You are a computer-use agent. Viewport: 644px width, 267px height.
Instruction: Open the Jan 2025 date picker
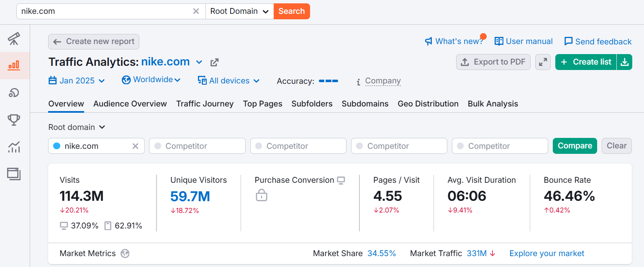coord(77,80)
